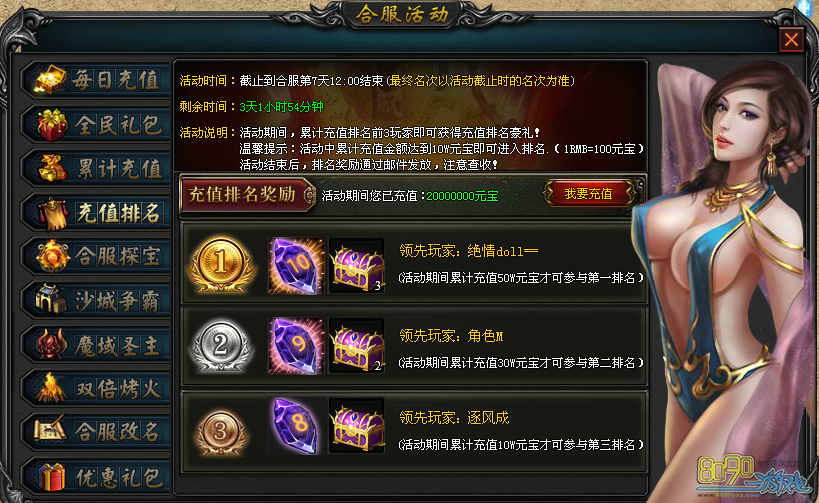819x503 pixels.
Task: Click the level 9 purple gem reward
Action: [296, 345]
